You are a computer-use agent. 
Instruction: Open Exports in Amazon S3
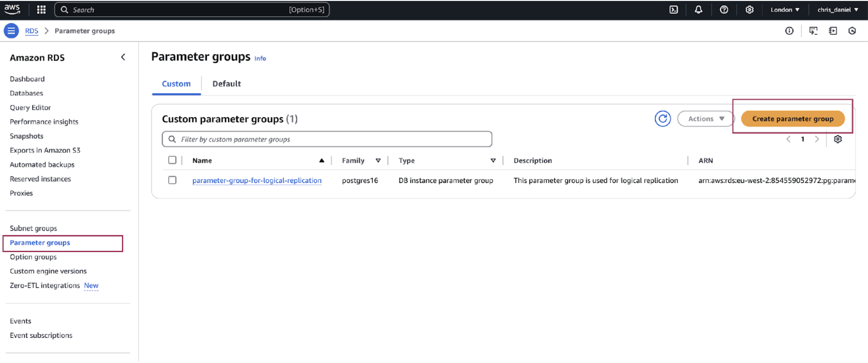pos(45,150)
